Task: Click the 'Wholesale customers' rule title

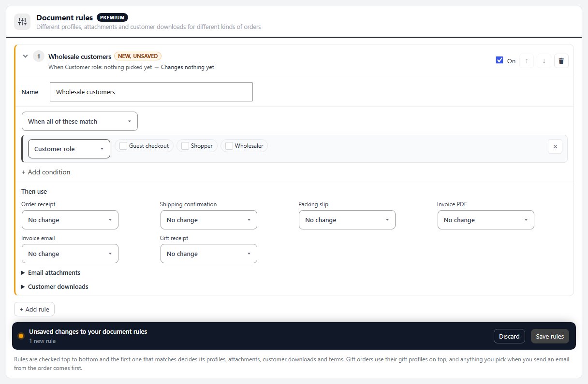Action: point(80,57)
